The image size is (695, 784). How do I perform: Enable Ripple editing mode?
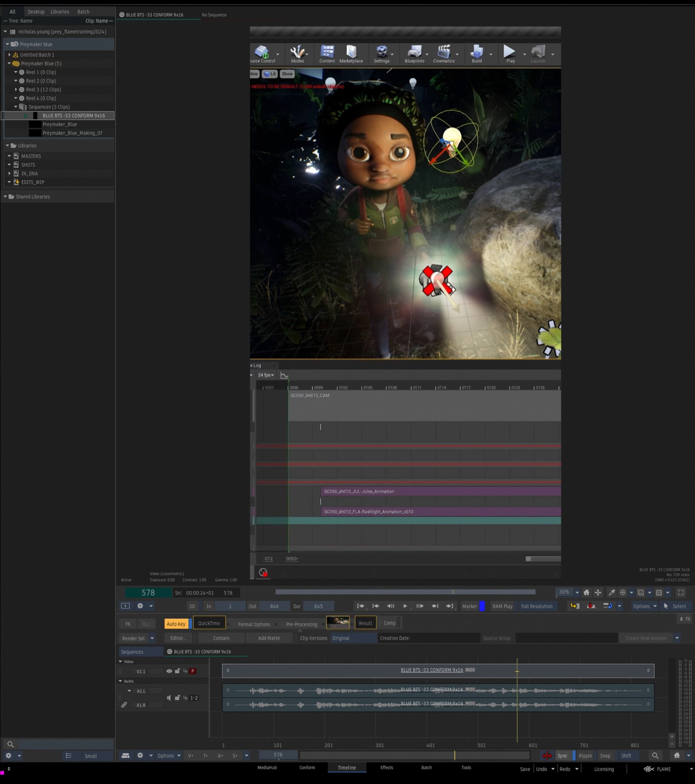[585, 756]
